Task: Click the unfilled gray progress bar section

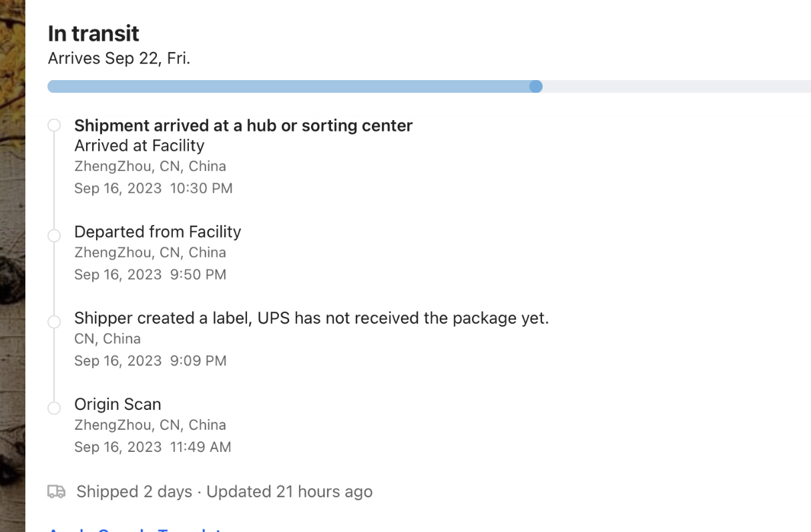Action: click(674, 87)
